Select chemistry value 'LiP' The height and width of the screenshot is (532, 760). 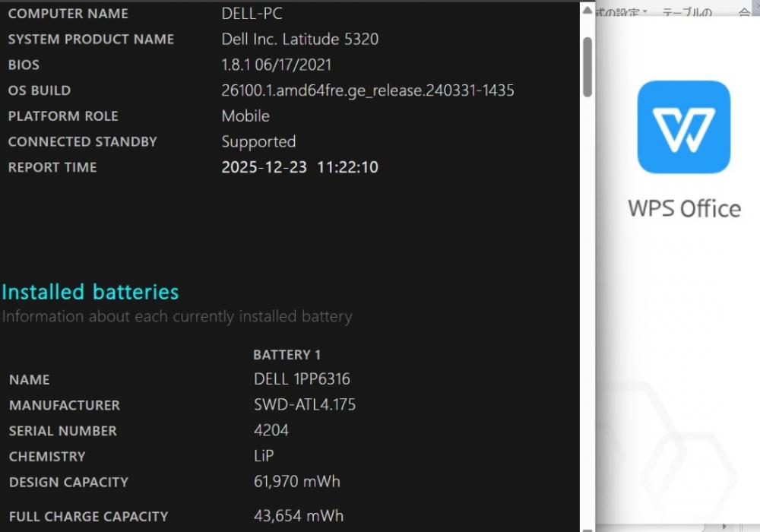click(x=264, y=456)
